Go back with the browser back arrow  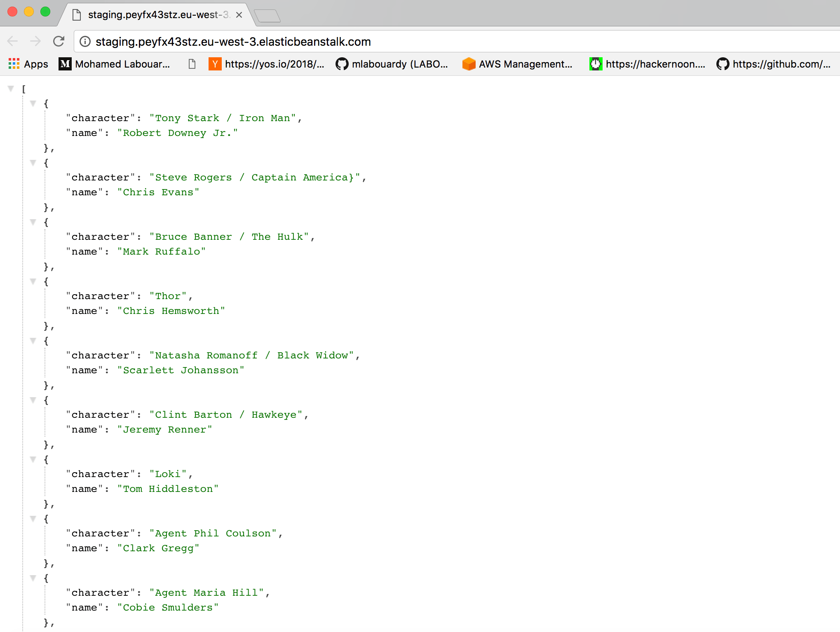13,41
